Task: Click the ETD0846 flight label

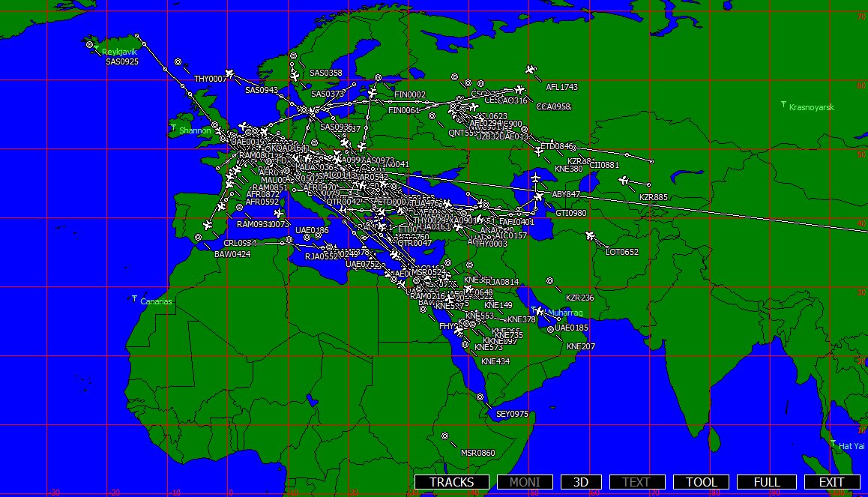Action: 556,146
